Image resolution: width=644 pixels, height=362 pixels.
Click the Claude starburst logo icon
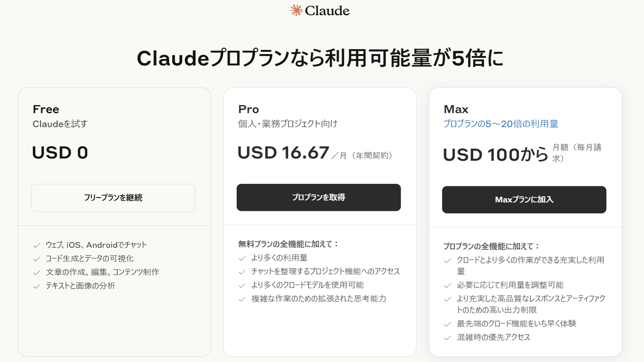296,10
